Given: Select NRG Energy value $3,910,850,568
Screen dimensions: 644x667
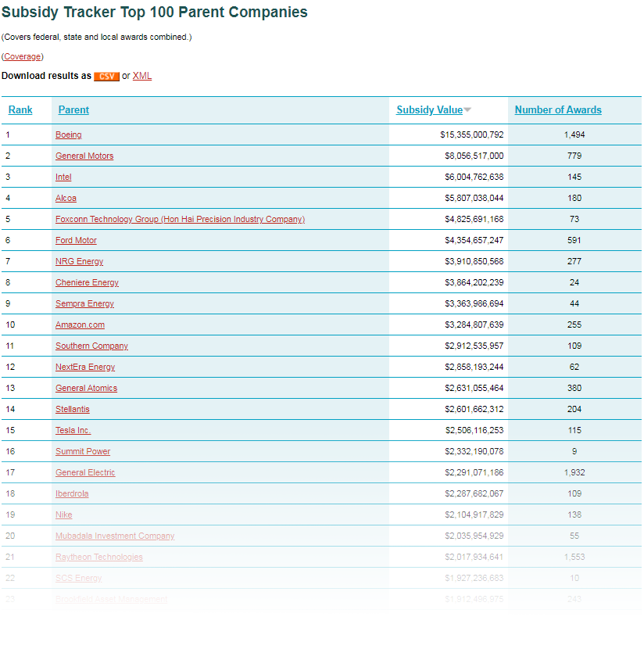Looking at the screenshot, I should pos(474,262).
